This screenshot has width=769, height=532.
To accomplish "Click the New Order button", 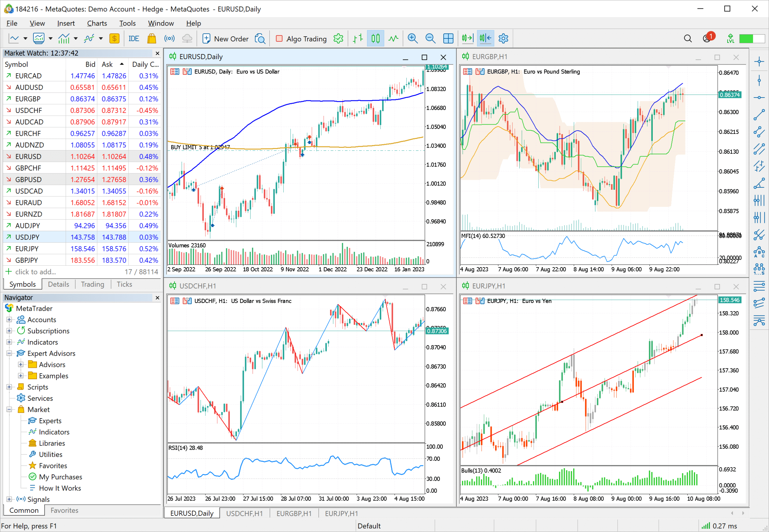I will [225, 39].
